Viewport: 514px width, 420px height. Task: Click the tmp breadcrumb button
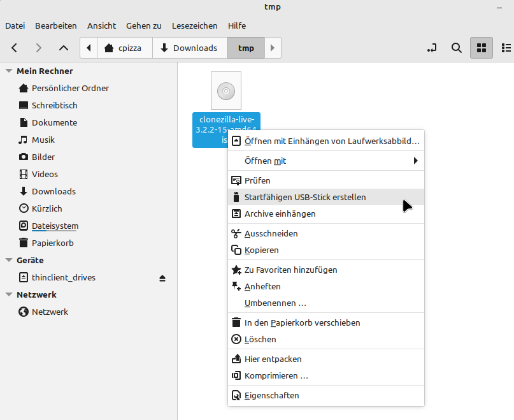[246, 48]
